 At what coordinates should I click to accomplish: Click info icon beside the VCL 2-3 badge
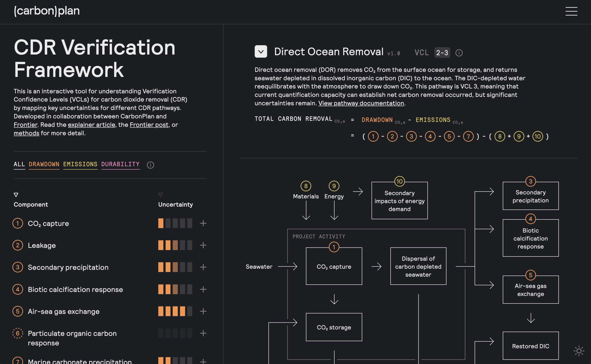coord(459,53)
